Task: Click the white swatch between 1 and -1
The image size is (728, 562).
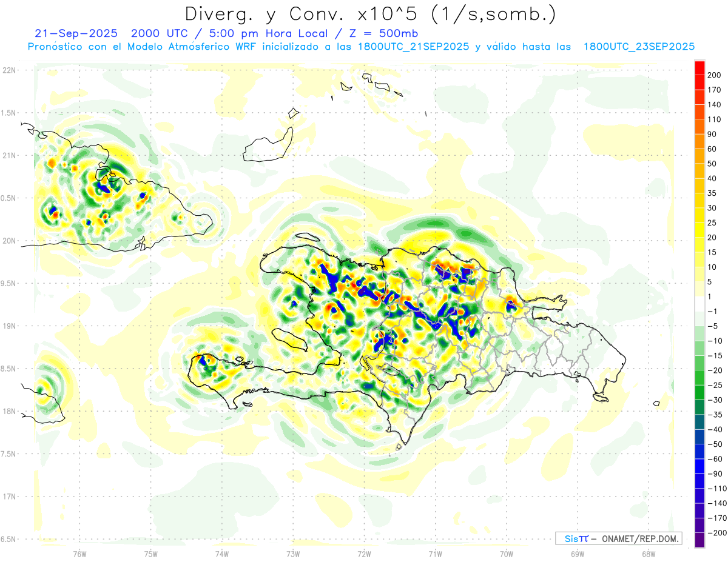Action: point(700,304)
